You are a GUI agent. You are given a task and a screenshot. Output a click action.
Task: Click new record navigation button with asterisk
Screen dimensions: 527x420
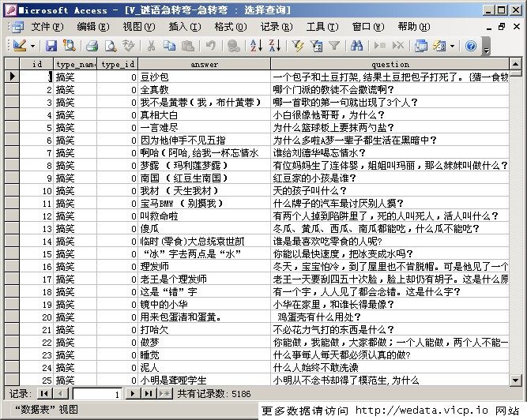click(164, 393)
